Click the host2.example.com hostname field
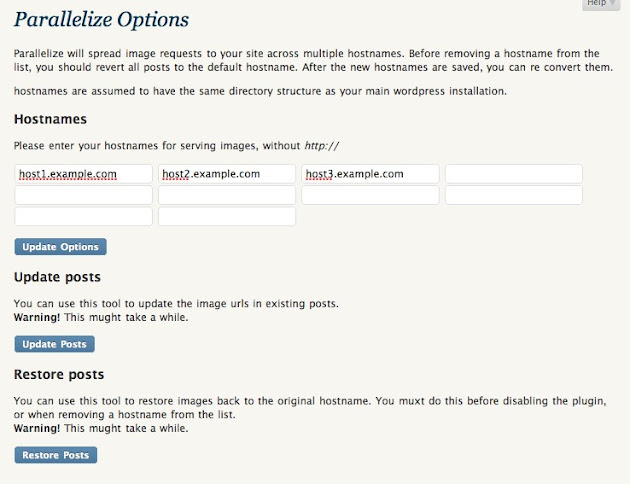The width and height of the screenshot is (630, 484). click(227, 174)
